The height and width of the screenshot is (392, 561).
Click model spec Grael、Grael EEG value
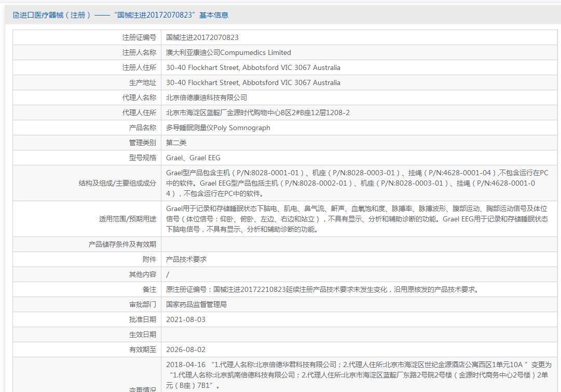[x=193, y=158]
